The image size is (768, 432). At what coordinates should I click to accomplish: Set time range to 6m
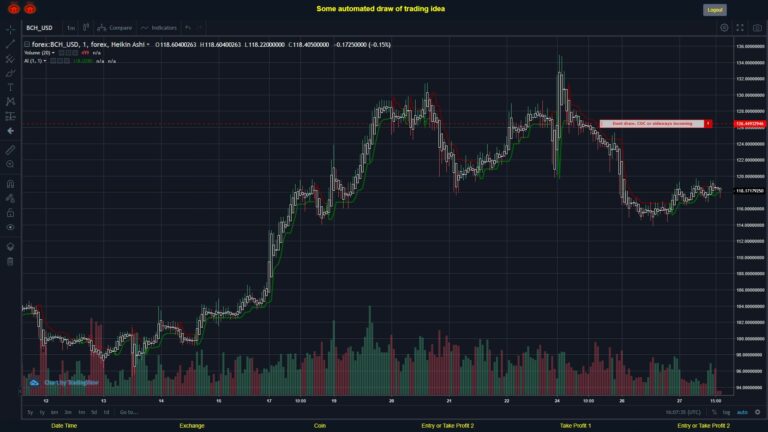(54, 412)
